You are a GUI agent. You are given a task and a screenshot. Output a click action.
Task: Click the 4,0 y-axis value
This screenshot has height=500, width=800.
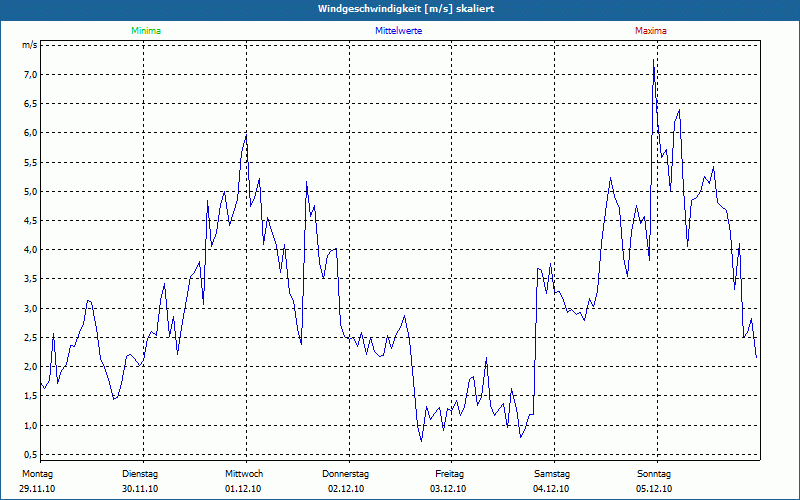(x=31, y=249)
